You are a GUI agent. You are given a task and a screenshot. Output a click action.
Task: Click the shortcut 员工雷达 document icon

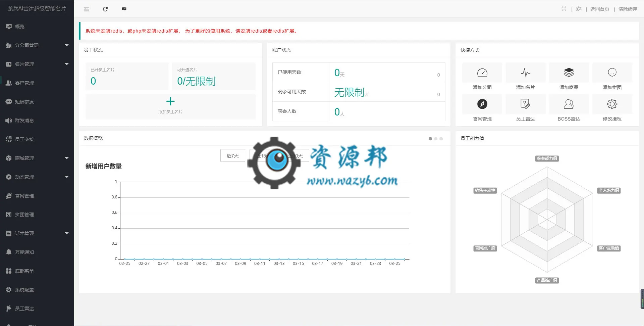click(x=526, y=104)
